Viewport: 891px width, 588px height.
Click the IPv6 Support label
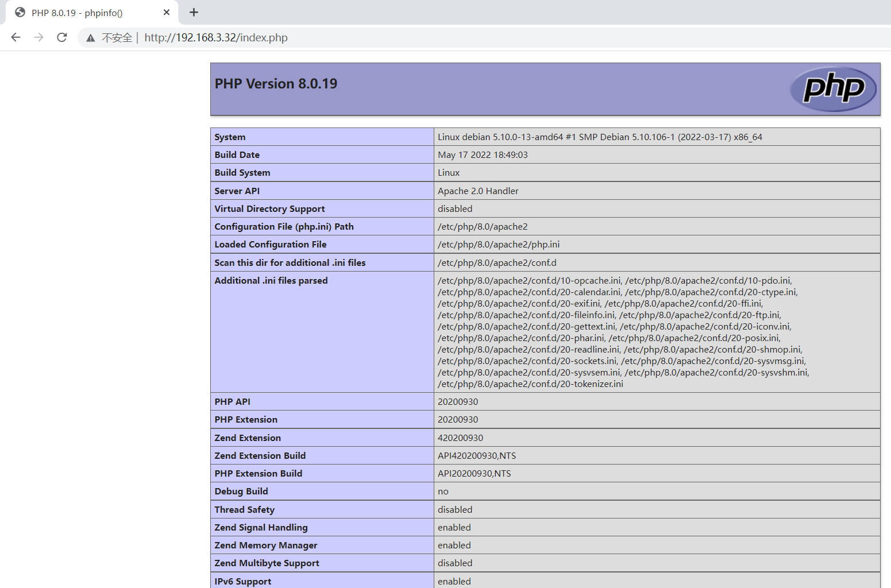(x=243, y=582)
